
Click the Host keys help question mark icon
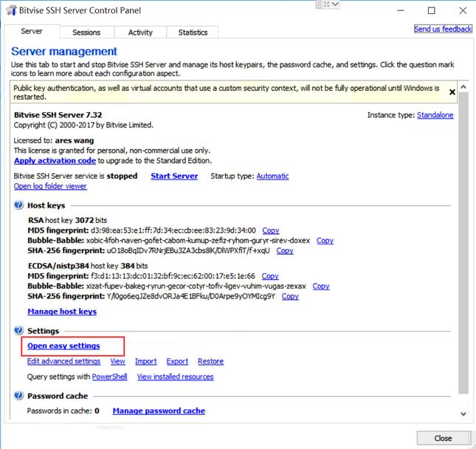(x=18, y=205)
